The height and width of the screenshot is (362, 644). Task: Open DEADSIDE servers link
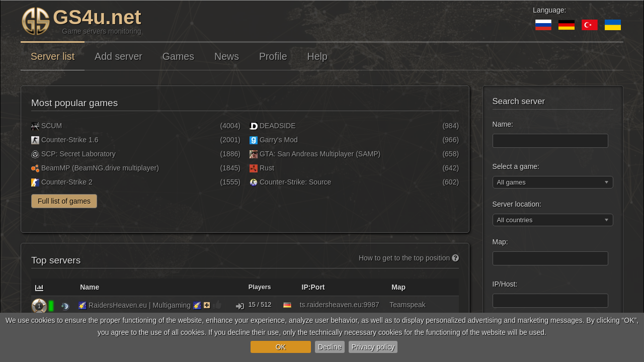(x=277, y=126)
